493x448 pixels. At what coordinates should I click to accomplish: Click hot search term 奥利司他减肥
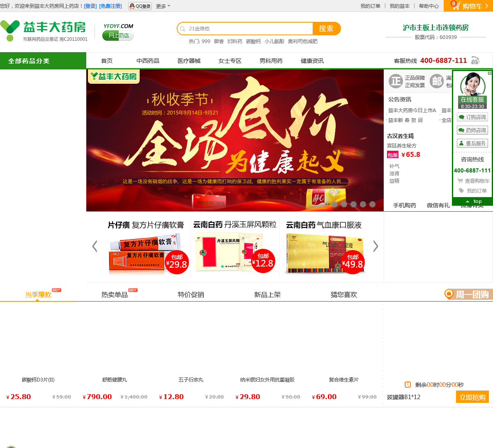coord(303,41)
